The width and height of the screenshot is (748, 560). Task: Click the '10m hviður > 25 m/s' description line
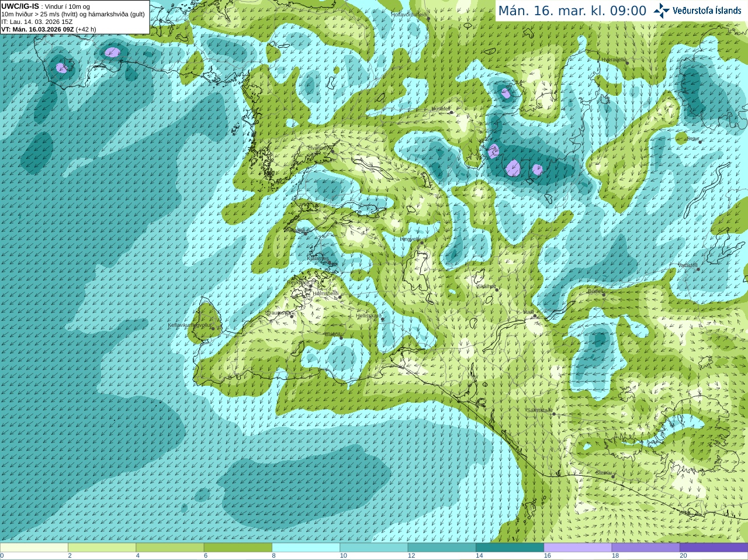click(73, 14)
